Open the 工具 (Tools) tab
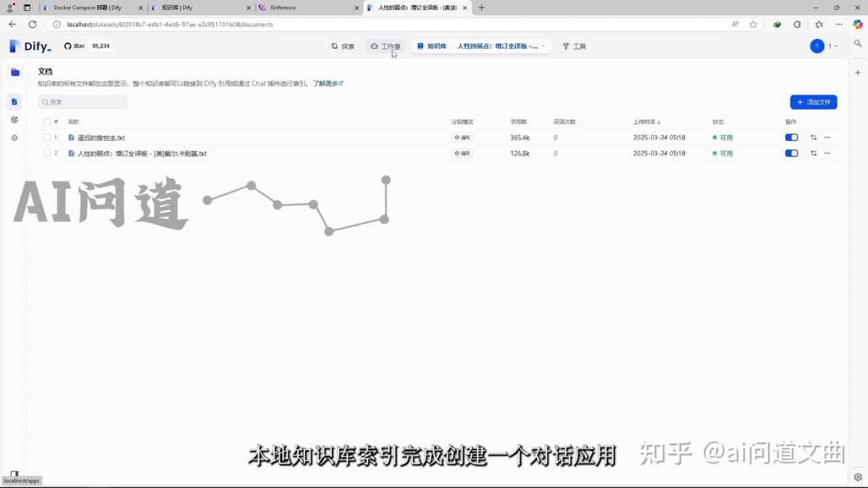 [574, 46]
